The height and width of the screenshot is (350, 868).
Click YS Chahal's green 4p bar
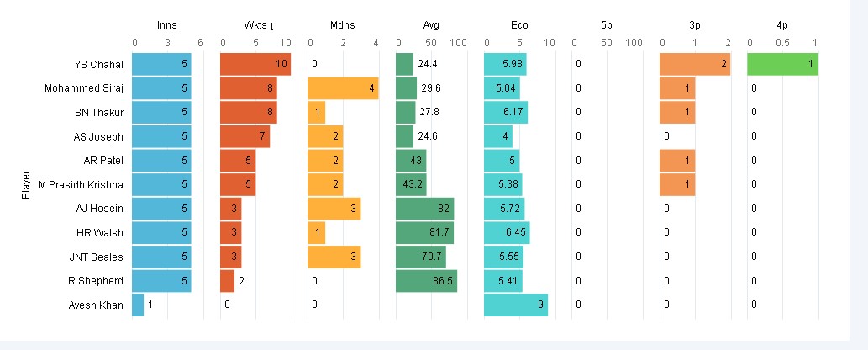coord(781,64)
